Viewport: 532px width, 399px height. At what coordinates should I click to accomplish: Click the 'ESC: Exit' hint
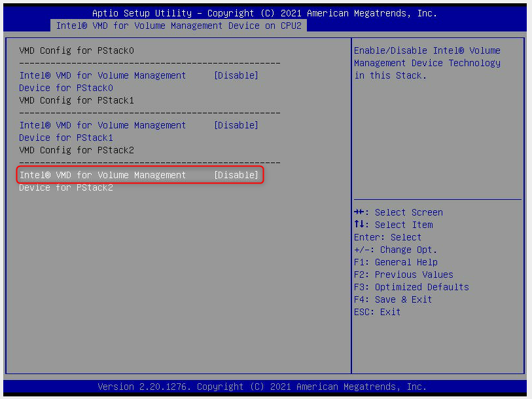click(378, 312)
